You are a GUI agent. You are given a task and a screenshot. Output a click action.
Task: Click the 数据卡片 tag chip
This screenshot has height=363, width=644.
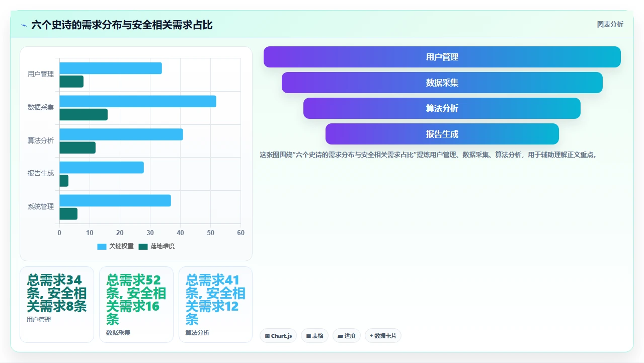click(x=383, y=336)
